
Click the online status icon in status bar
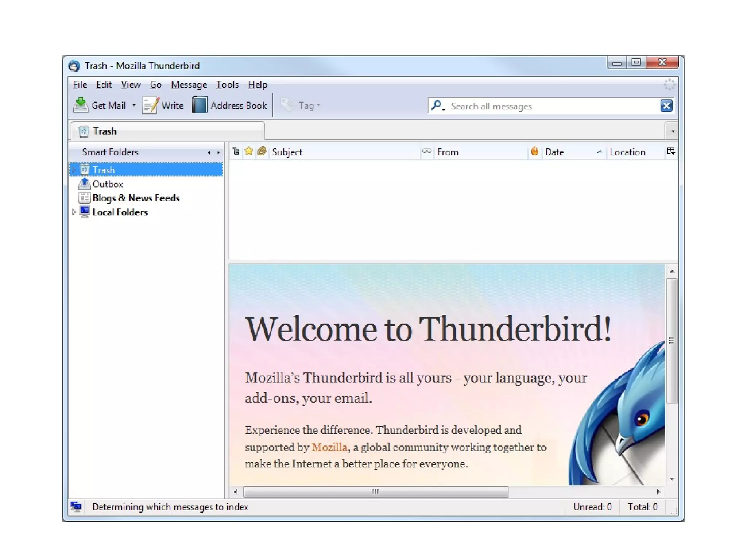click(76, 506)
